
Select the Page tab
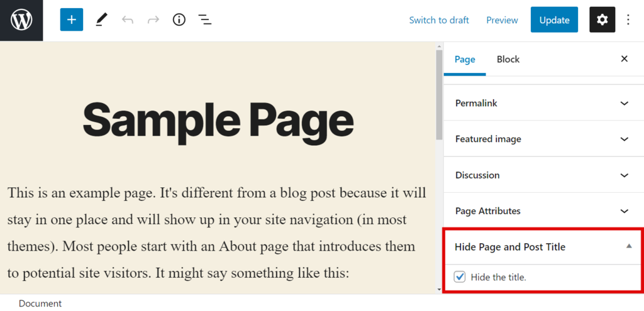point(465,59)
